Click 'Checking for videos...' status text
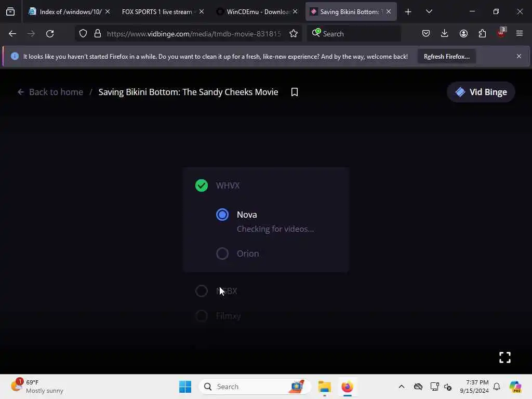532x399 pixels. pyautogui.click(x=275, y=229)
